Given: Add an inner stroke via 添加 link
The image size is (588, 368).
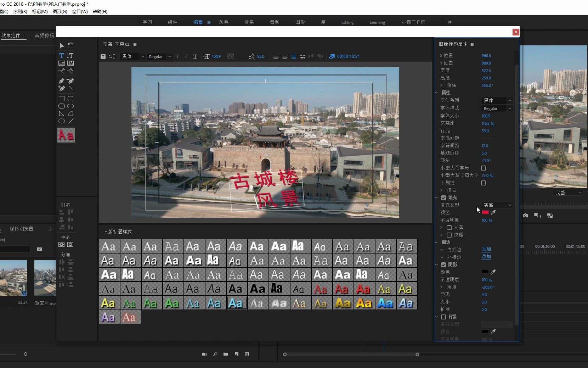Looking at the screenshot, I should click(x=486, y=249).
